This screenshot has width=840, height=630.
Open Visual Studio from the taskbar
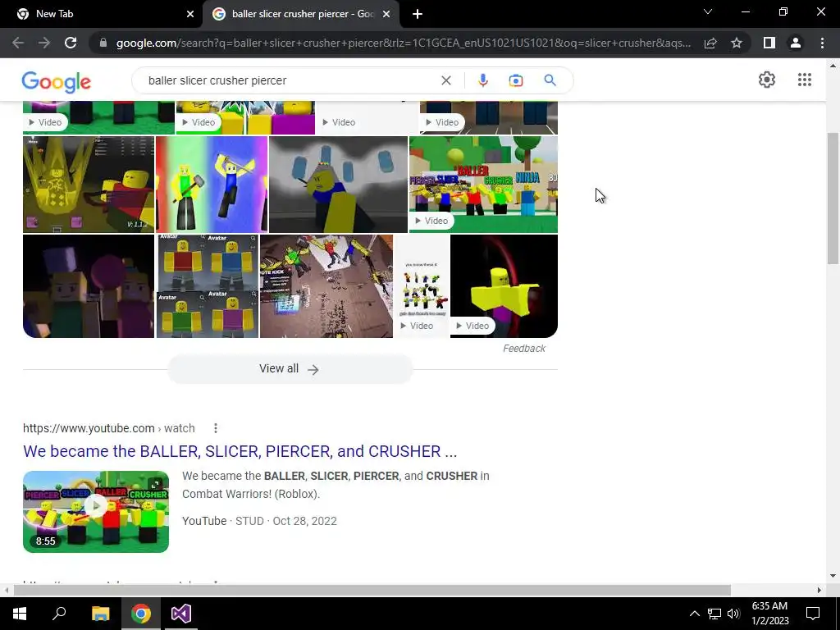181,614
